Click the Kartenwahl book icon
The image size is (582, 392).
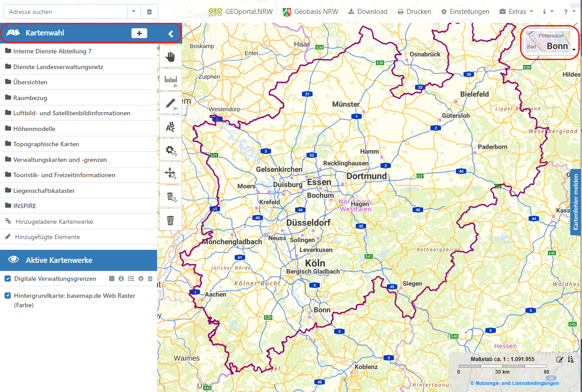(x=13, y=33)
